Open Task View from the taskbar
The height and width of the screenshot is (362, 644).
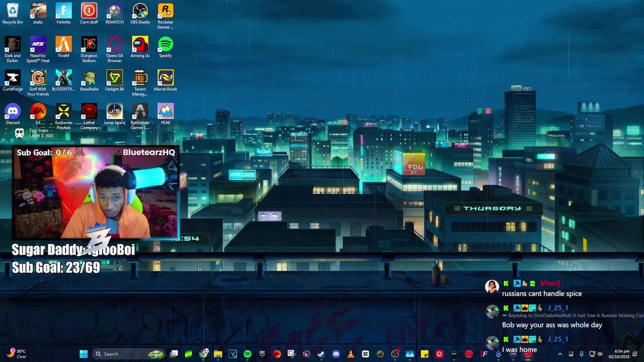coord(174,354)
